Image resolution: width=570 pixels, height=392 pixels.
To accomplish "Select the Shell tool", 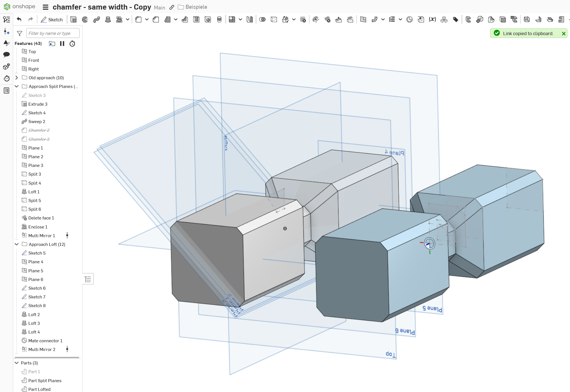I will (196, 19).
